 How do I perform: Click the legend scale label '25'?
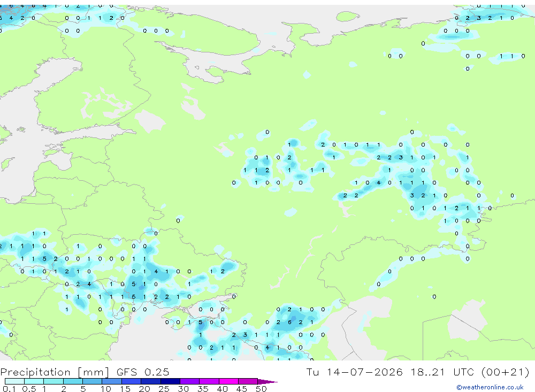point(164,389)
